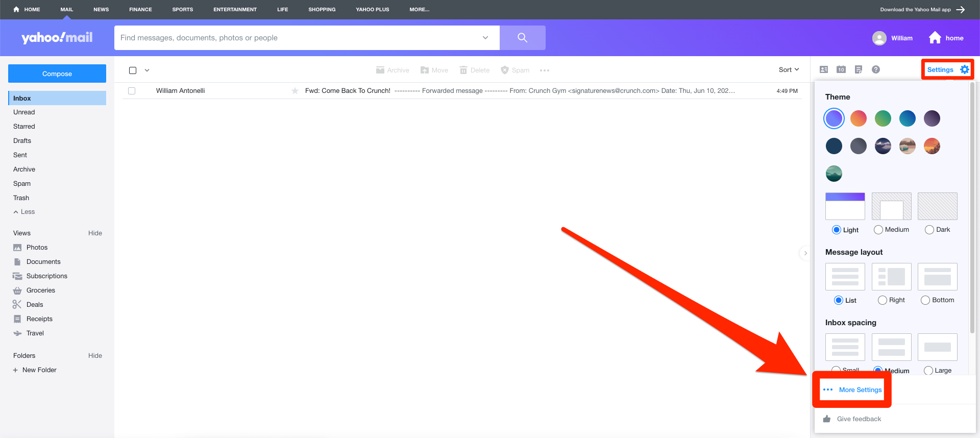Click William's profile avatar
This screenshot has width=980, height=438.
[879, 38]
